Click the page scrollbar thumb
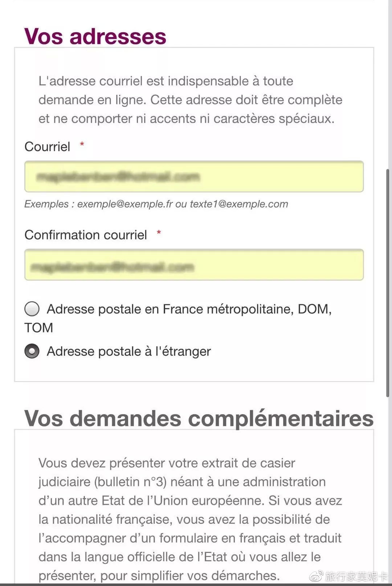 click(388, 283)
